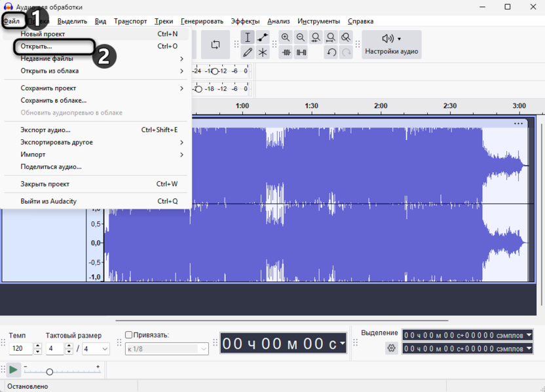The width and height of the screenshot is (545, 392).
Task: Open the Эффекты menu
Action: click(x=246, y=21)
